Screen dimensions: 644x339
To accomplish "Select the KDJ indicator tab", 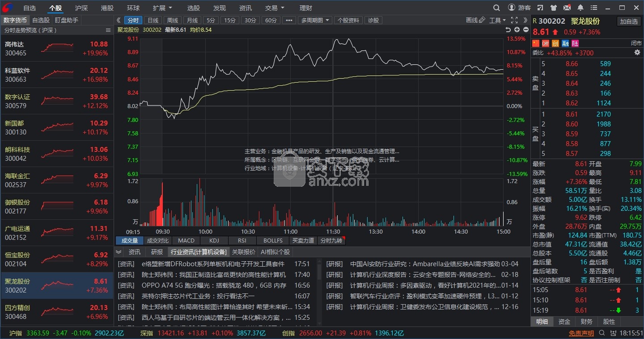I will (214, 241).
